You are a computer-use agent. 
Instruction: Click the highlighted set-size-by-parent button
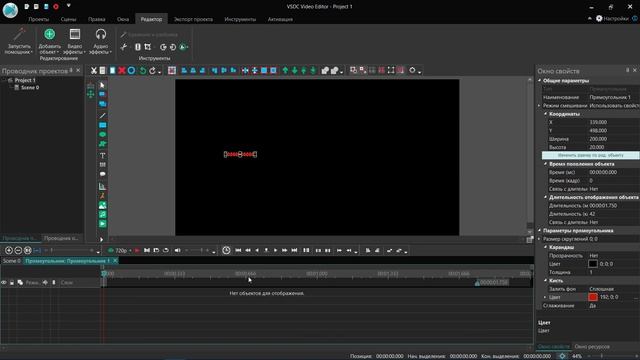pyautogui.click(x=590, y=156)
